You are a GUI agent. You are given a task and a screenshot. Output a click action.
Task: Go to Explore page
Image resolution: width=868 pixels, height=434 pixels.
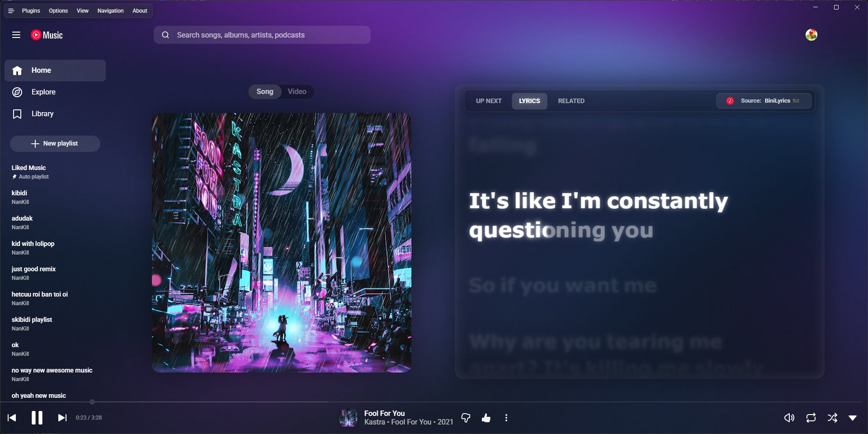pos(55,92)
